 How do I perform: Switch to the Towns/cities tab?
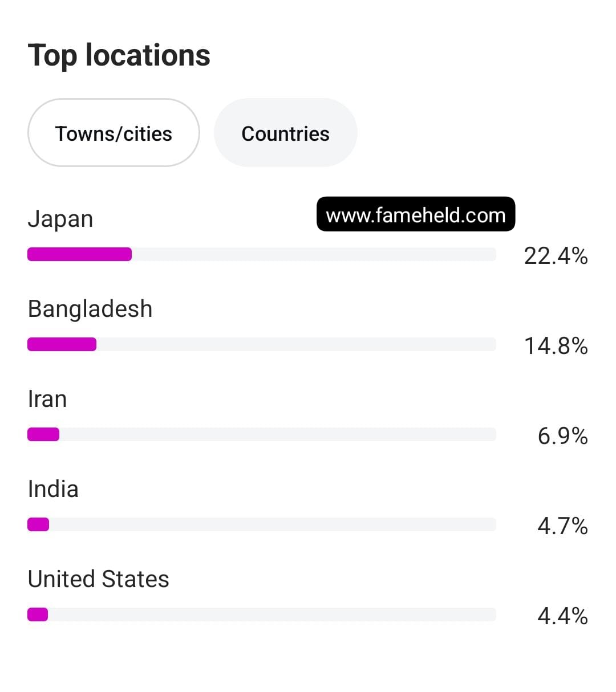click(114, 133)
